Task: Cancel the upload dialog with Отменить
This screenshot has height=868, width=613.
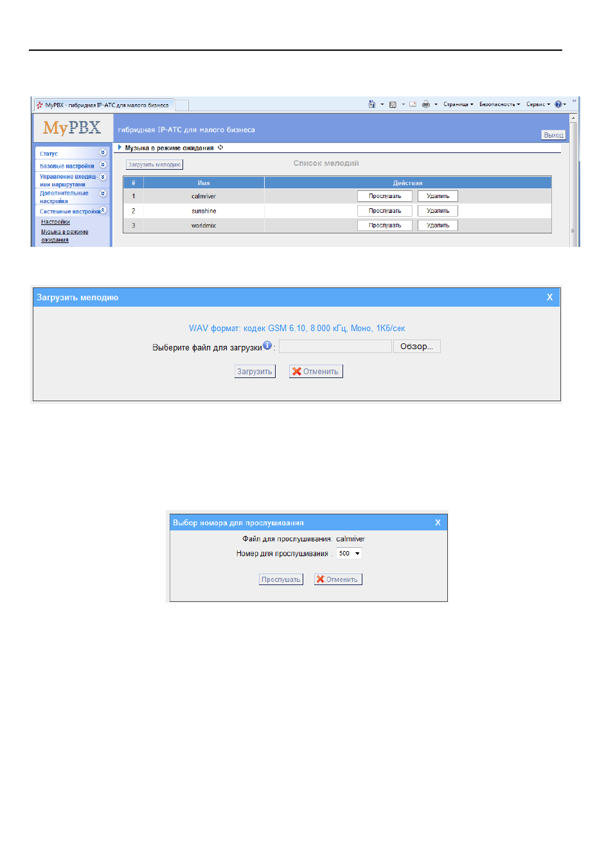Action: point(315,372)
